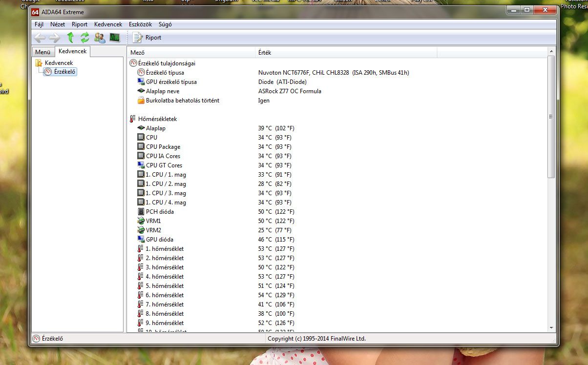Click the Érzékelő típusa row icon

click(141, 72)
